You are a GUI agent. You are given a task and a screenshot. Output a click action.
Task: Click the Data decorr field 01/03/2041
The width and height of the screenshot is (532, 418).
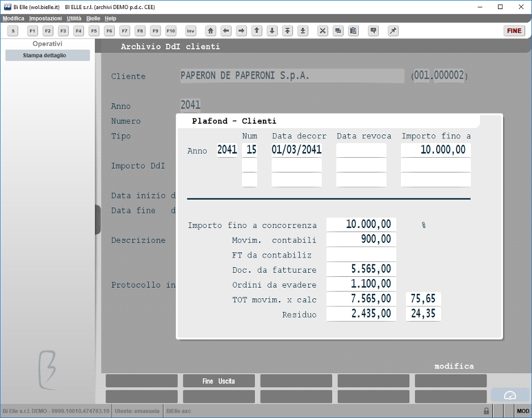coord(296,150)
